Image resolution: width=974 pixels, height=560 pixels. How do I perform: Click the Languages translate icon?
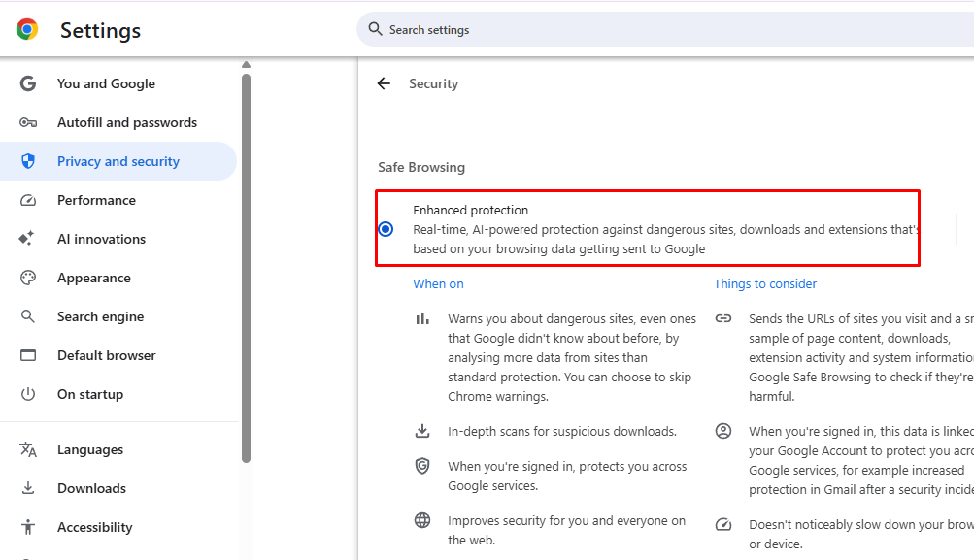point(28,449)
